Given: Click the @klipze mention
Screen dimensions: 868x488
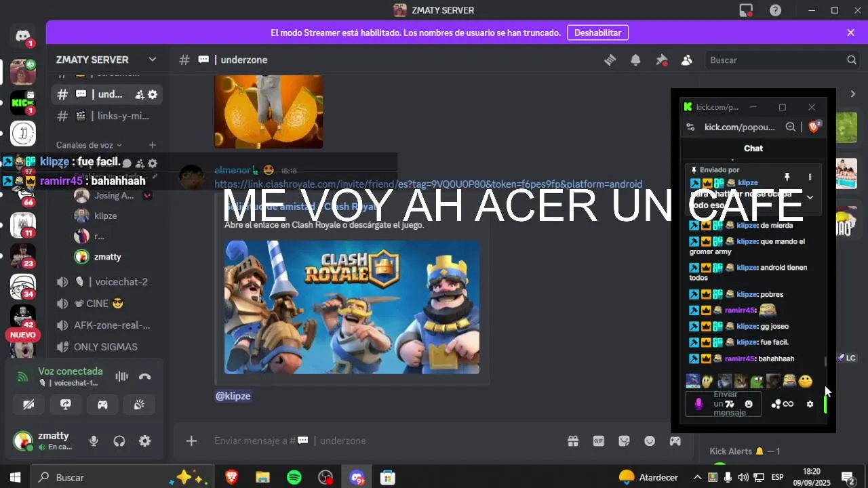Looking at the screenshot, I should (233, 396).
